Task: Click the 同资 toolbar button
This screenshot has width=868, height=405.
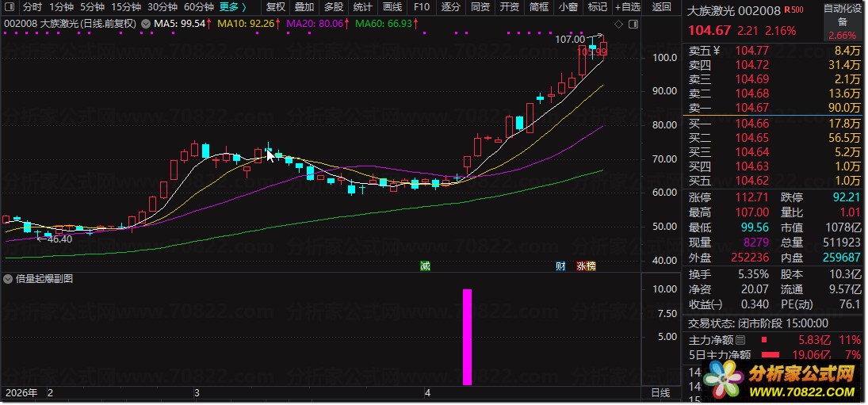Action: click(x=480, y=7)
